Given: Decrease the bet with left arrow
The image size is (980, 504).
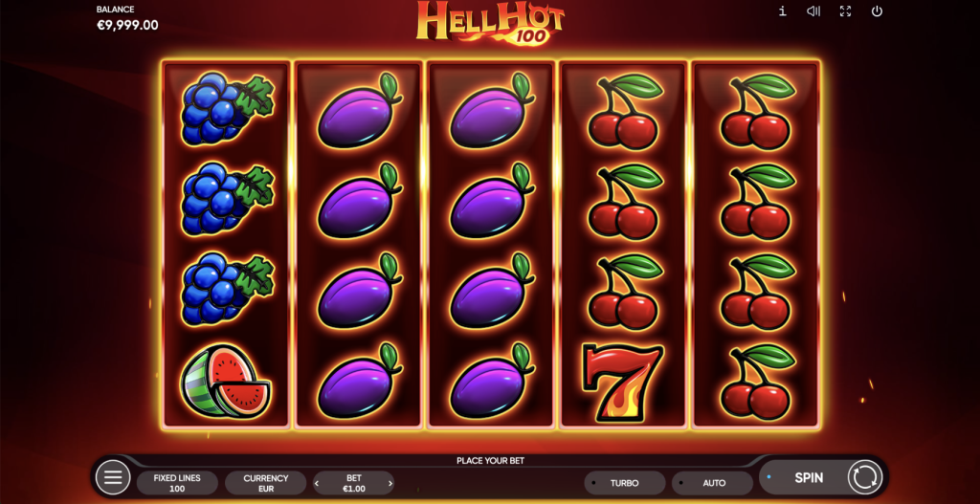Looking at the screenshot, I should [317, 483].
